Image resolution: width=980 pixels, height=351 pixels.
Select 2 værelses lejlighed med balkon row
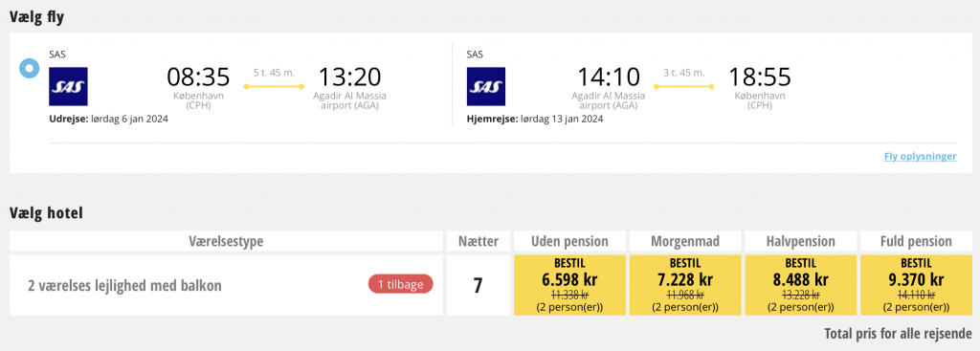[226, 285]
